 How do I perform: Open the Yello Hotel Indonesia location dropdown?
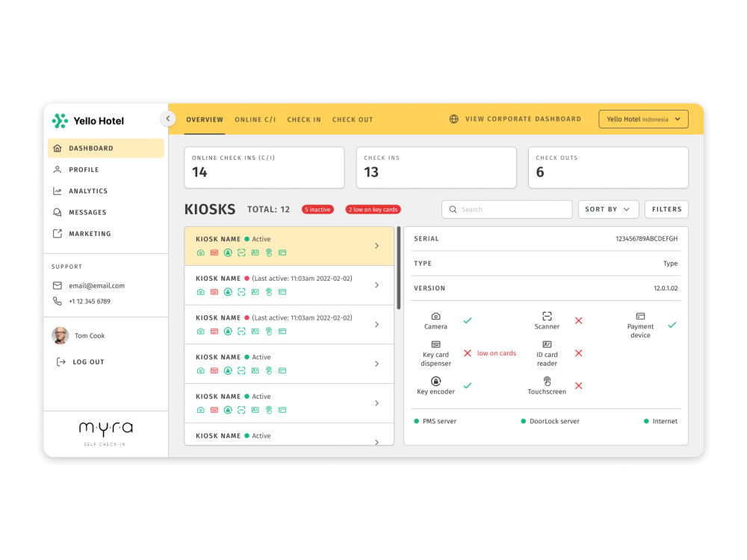coord(643,118)
